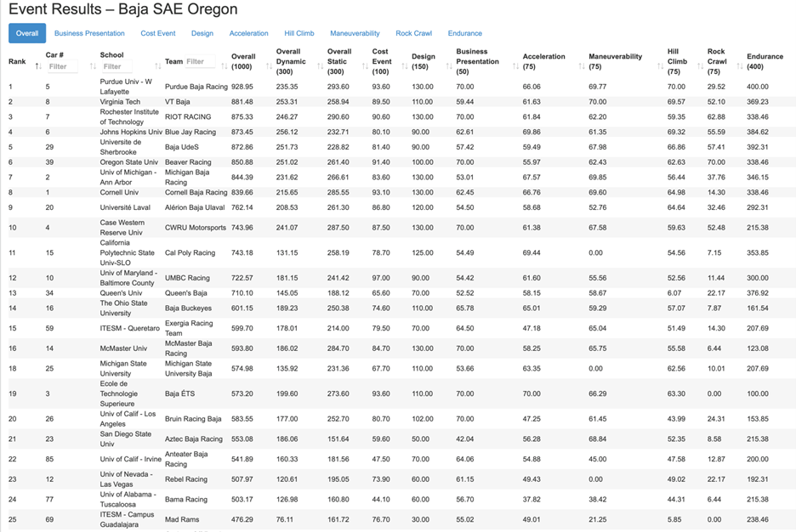This screenshot has width=796, height=532.
Task: Sort by Maneuverability (75) sort arrows
Action: pyautogui.click(x=660, y=66)
